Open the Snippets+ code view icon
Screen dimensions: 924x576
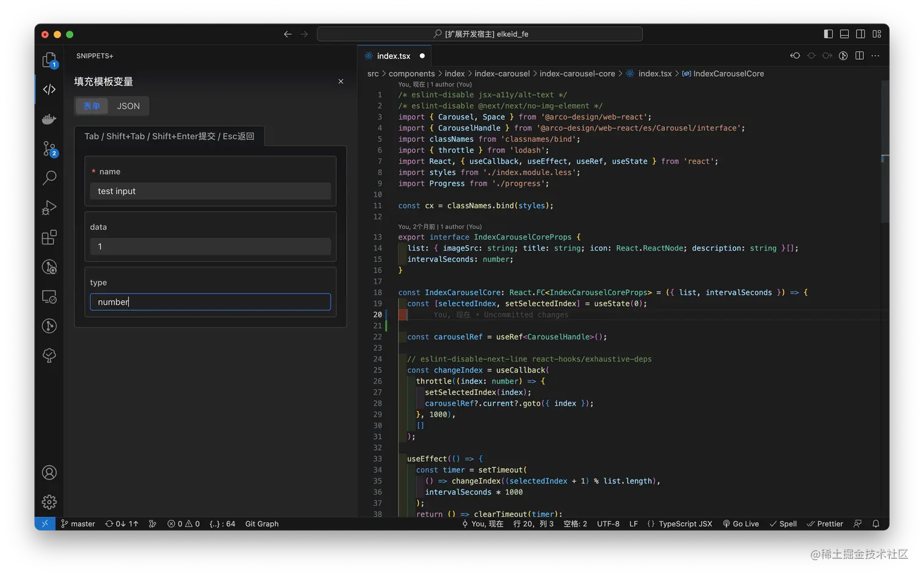(50, 89)
